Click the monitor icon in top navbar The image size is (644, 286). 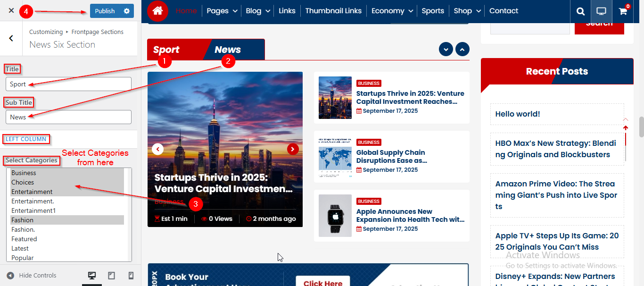pos(602,11)
